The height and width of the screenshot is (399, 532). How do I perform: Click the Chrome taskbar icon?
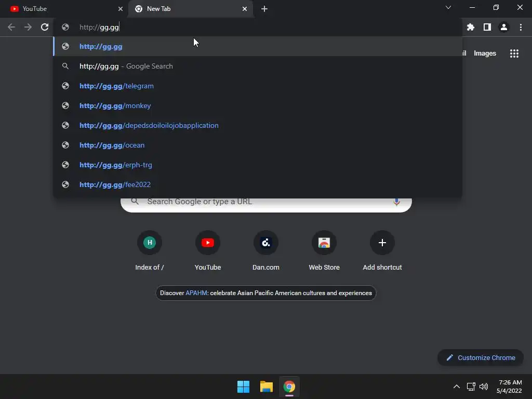click(x=289, y=387)
